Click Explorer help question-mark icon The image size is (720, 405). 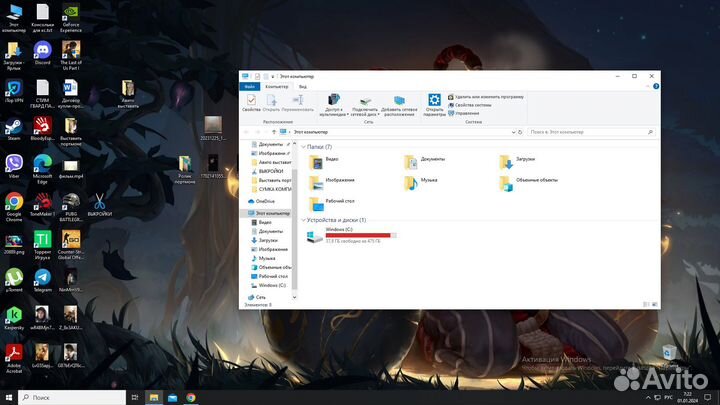pyautogui.click(x=656, y=86)
